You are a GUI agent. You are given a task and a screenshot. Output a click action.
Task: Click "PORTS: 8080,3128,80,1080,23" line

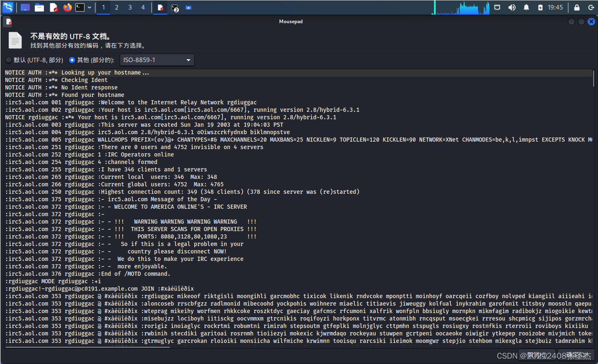(x=131, y=236)
